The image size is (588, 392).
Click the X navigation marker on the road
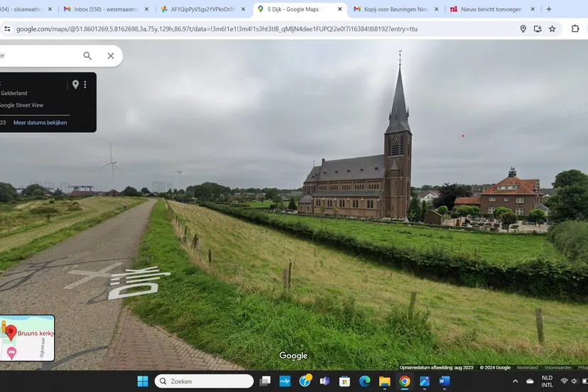pos(93,276)
